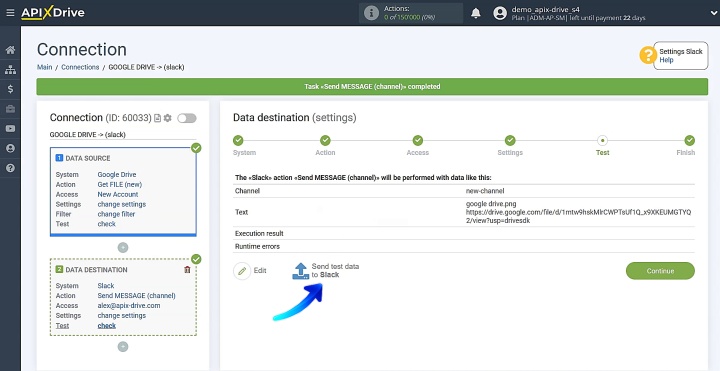Image resolution: width=720 pixels, height=371 pixels.
Task: Expand the account dropdown chevron
Action: [713, 13]
